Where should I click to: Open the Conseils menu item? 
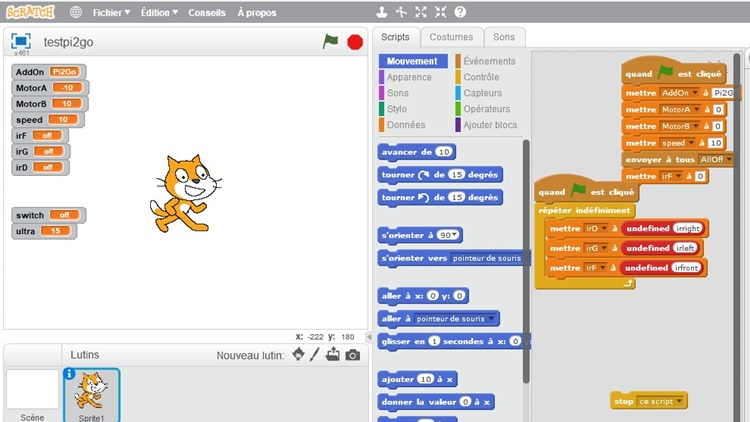[x=207, y=13]
